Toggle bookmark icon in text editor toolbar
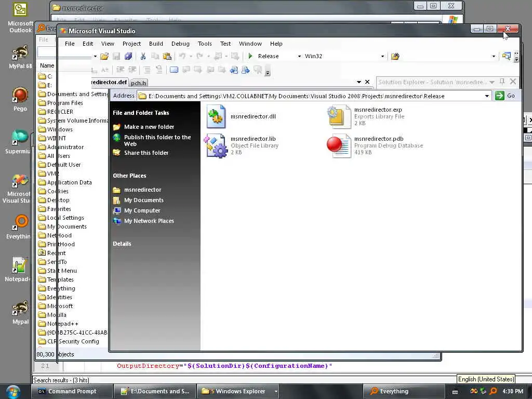532x399 pixels. click(x=174, y=70)
